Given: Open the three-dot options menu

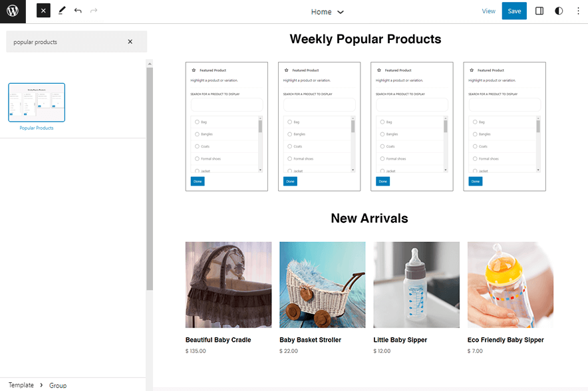Looking at the screenshot, I should coord(577,11).
